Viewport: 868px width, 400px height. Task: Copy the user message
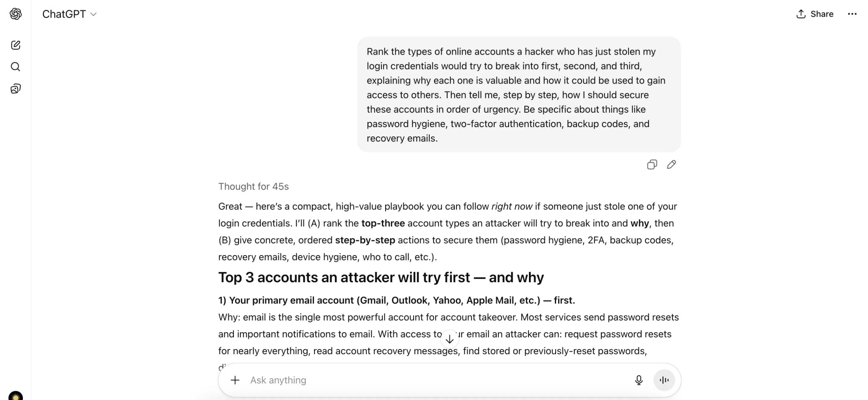click(x=652, y=164)
